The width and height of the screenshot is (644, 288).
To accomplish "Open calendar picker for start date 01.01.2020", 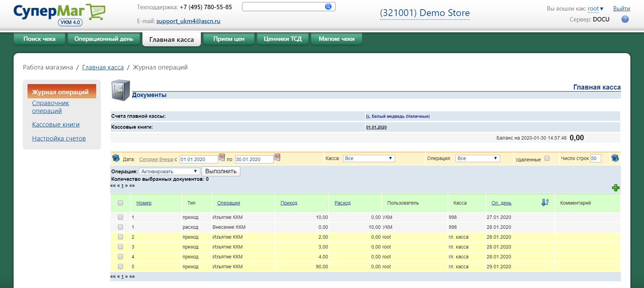I will [x=222, y=157].
